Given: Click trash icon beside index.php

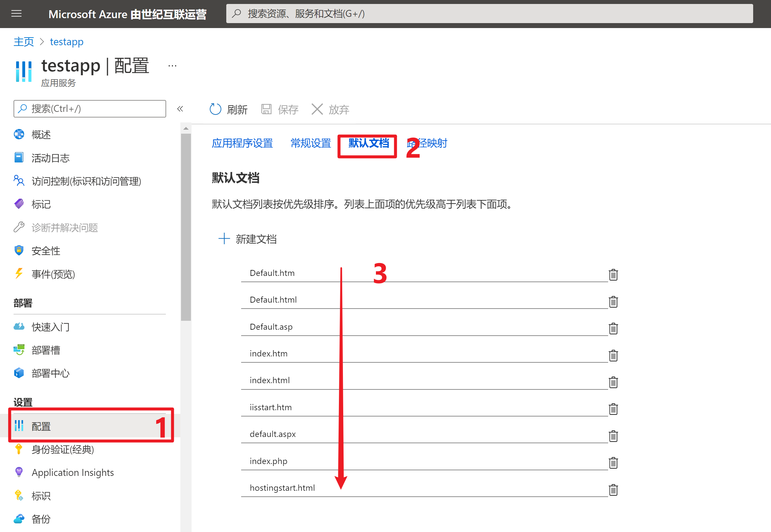Looking at the screenshot, I should pyautogui.click(x=613, y=463).
